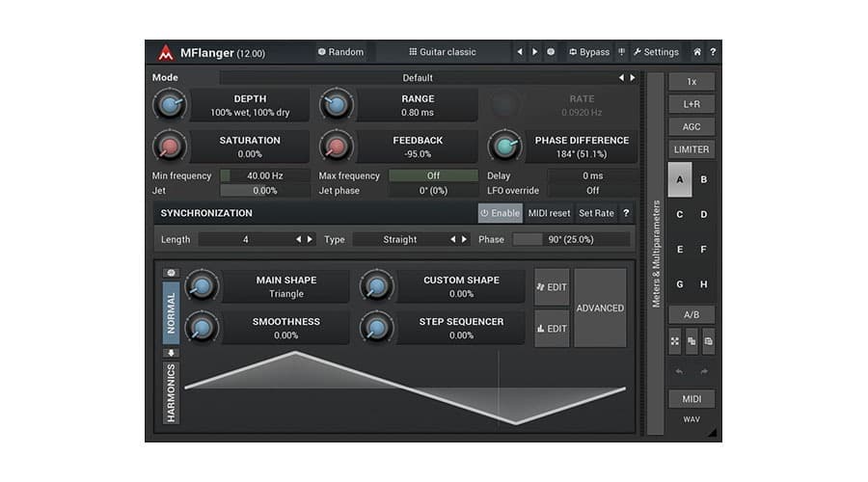
Task: Click the MeldaProduction logo icon
Action: point(165,53)
